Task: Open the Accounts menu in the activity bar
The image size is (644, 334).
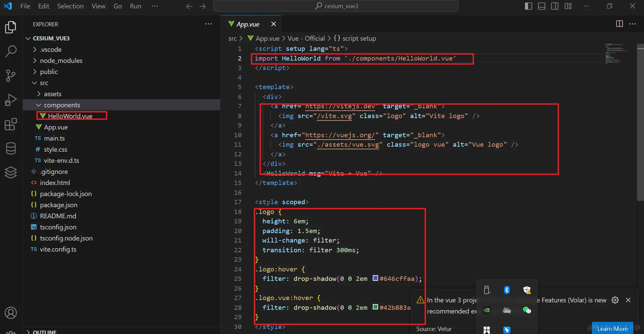Action: tap(11, 313)
